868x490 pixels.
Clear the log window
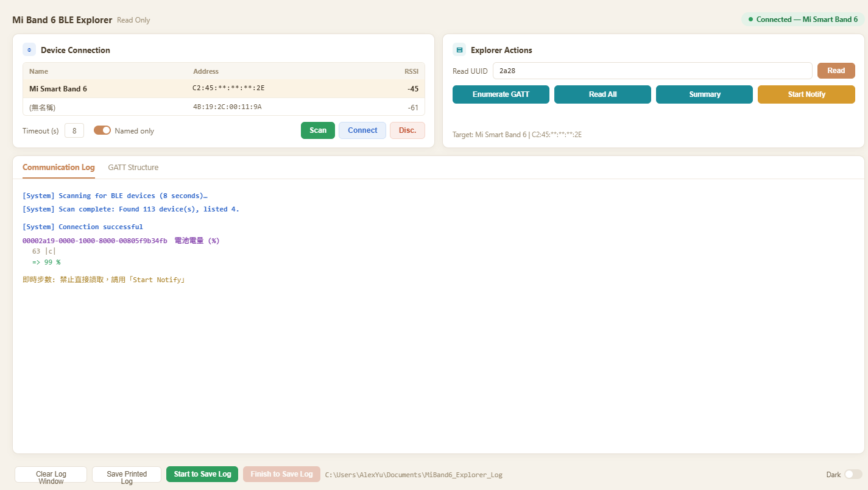coord(51,475)
